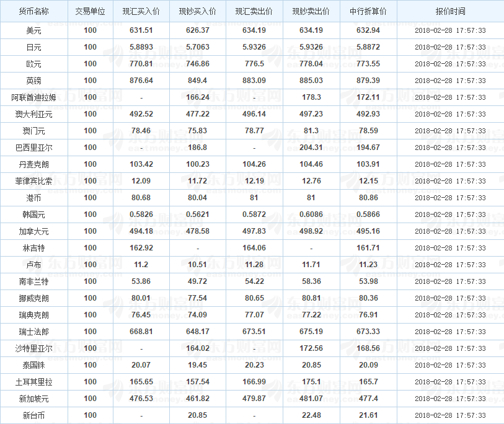Screen dimensions: 504x424
Task: Click the 现钞卖出价 column header
Action: pos(311,11)
